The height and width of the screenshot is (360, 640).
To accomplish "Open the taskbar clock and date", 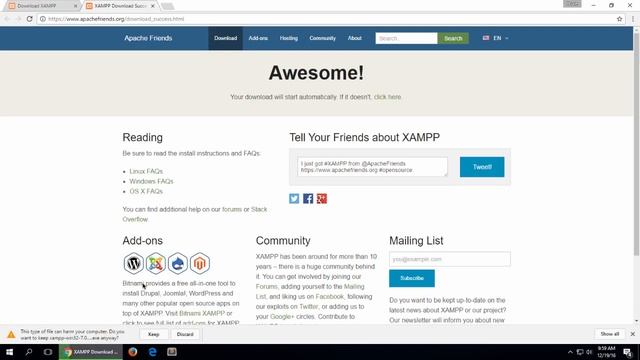I will pos(607,352).
